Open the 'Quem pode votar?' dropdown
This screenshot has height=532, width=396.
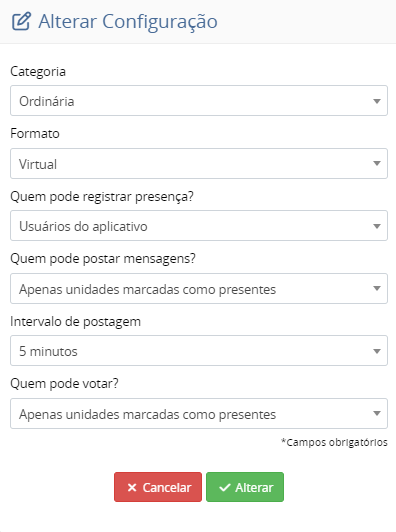pos(199,414)
